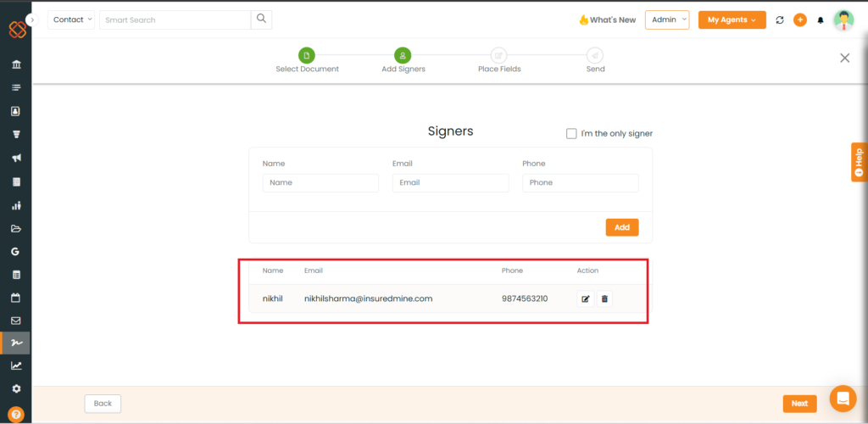Go to Place Fields step
Image resolution: width=868 pixels, height=424 pixels.
tap(498, 60)
